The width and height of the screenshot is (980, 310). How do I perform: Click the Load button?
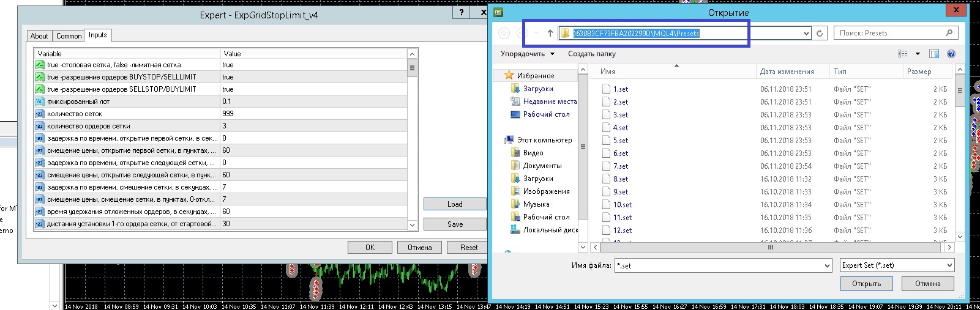click(x=454, y=204)
